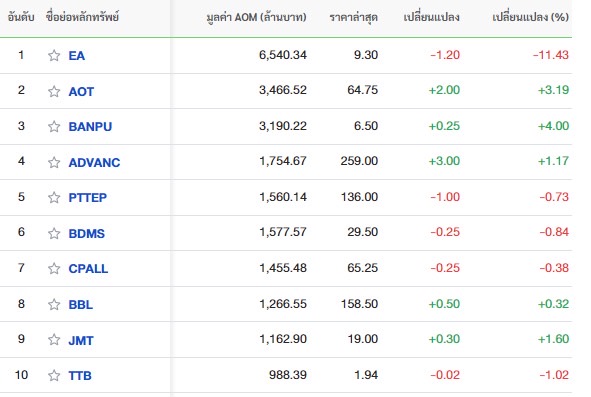Open the AOT stock details link
Image resolution: width=591 pixels, height=397 pixels.
click(81, 92)
